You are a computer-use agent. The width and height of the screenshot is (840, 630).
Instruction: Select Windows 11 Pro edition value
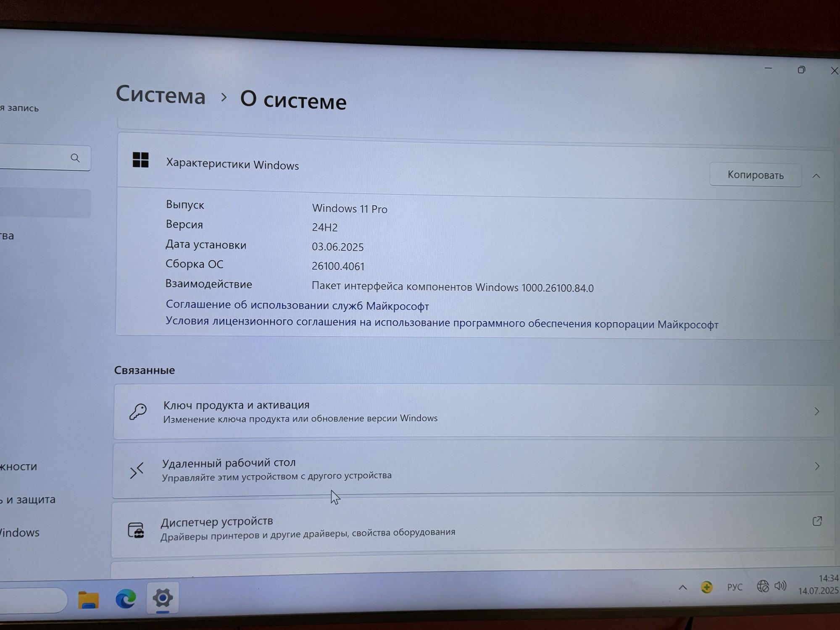tap(350, 209)
